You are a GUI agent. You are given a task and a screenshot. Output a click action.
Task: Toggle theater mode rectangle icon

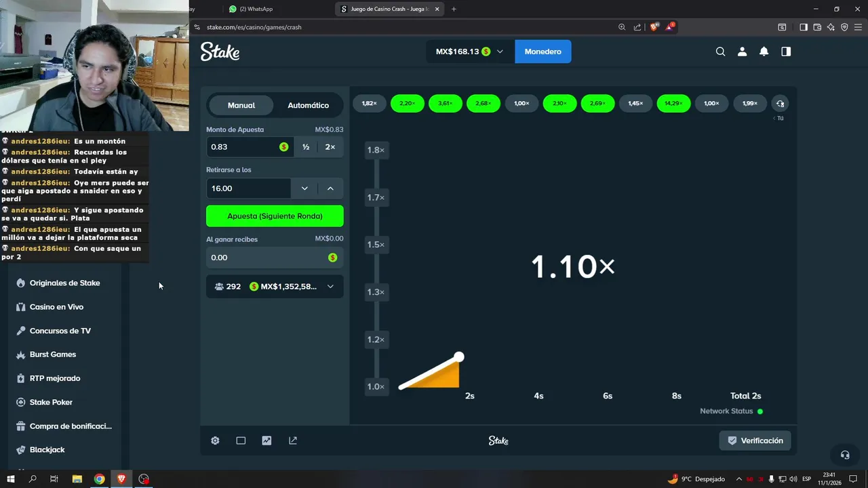click(x=241, y=441)
